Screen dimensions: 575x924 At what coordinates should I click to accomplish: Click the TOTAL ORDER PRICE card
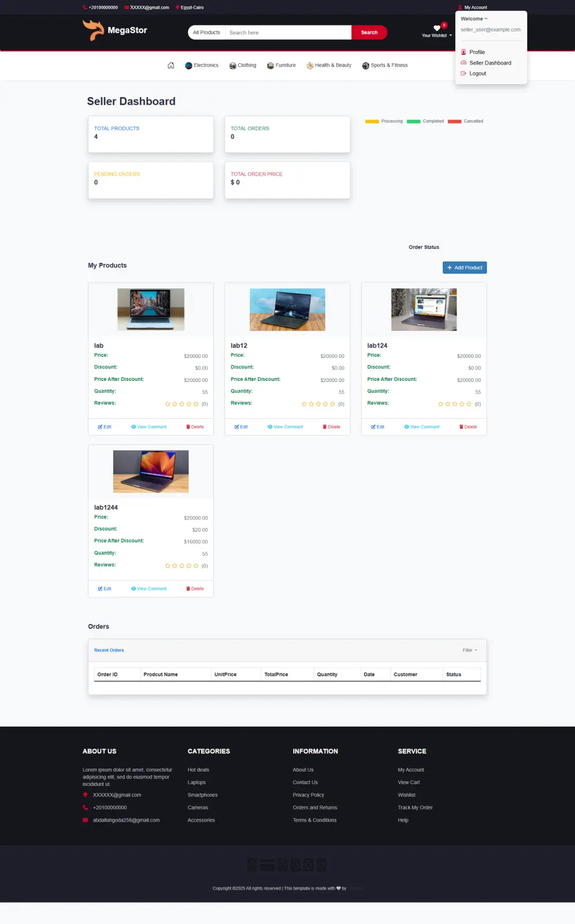pyautogui.click(x=287, y=180)
